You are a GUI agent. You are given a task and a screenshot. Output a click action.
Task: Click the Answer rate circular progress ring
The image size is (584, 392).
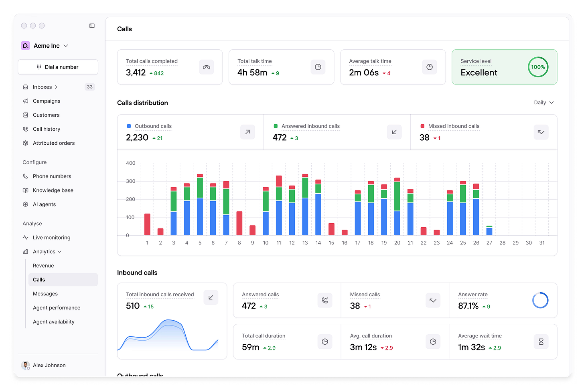pyautogui.click(x=540, y=300)
